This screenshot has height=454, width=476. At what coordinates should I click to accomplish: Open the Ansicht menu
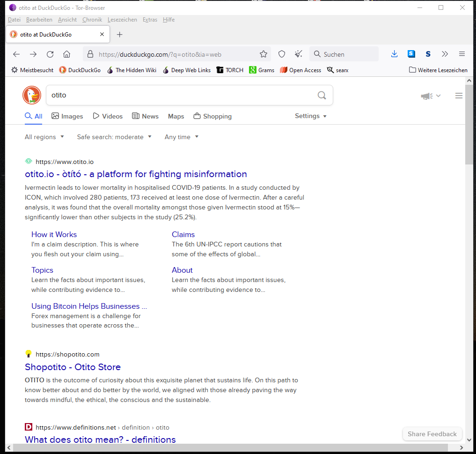click(x=67, y=20)
